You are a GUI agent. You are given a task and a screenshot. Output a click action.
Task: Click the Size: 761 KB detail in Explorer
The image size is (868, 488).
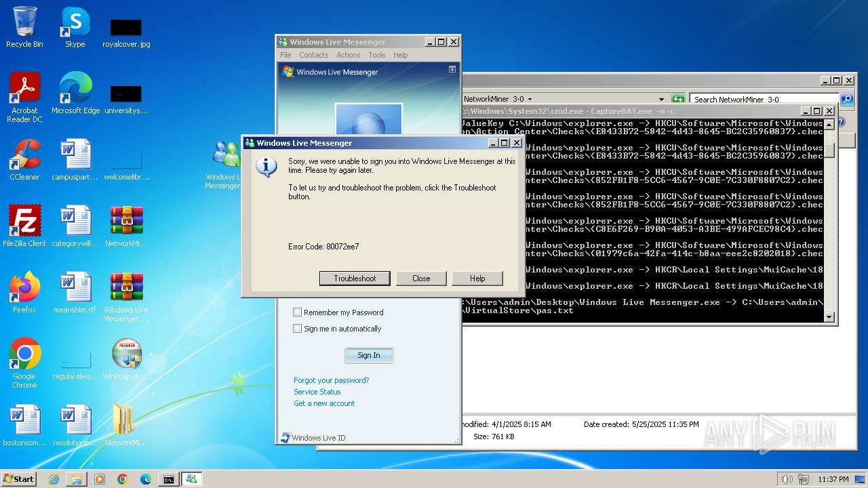coord(494,436)
